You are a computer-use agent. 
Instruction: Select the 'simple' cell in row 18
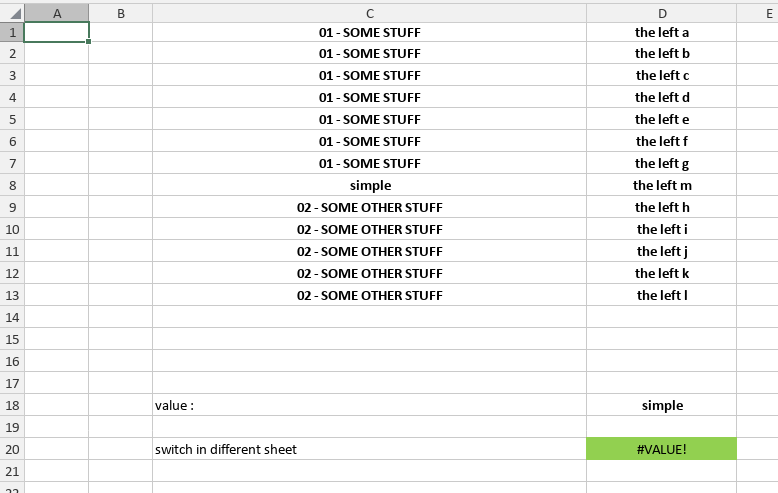pyautogui.click(x=662, y=405)
